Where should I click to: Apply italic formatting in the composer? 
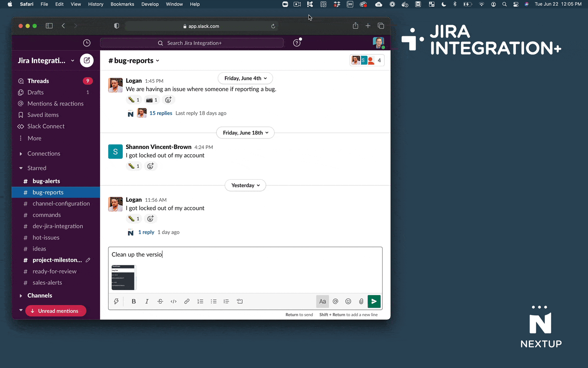click(147, 301)
